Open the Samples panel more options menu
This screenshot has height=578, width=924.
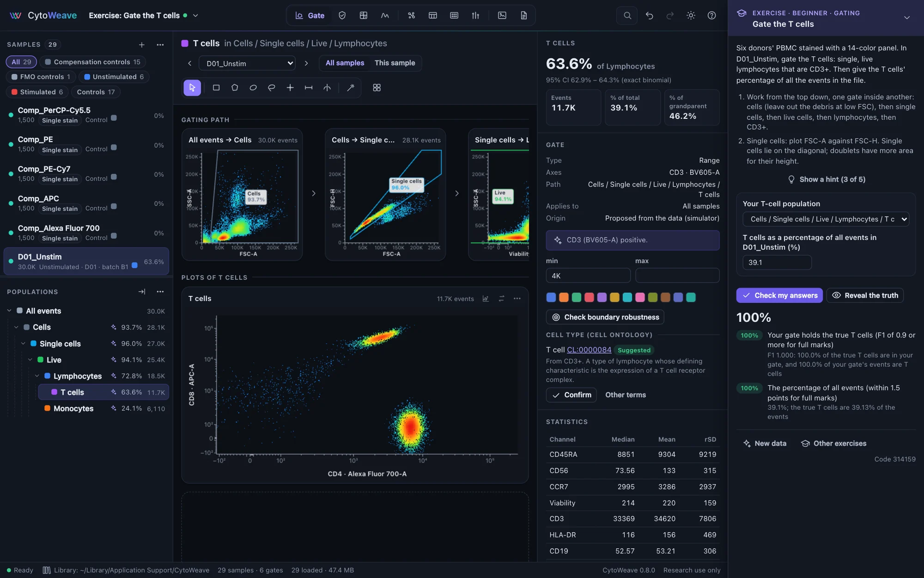click(160, 44)
